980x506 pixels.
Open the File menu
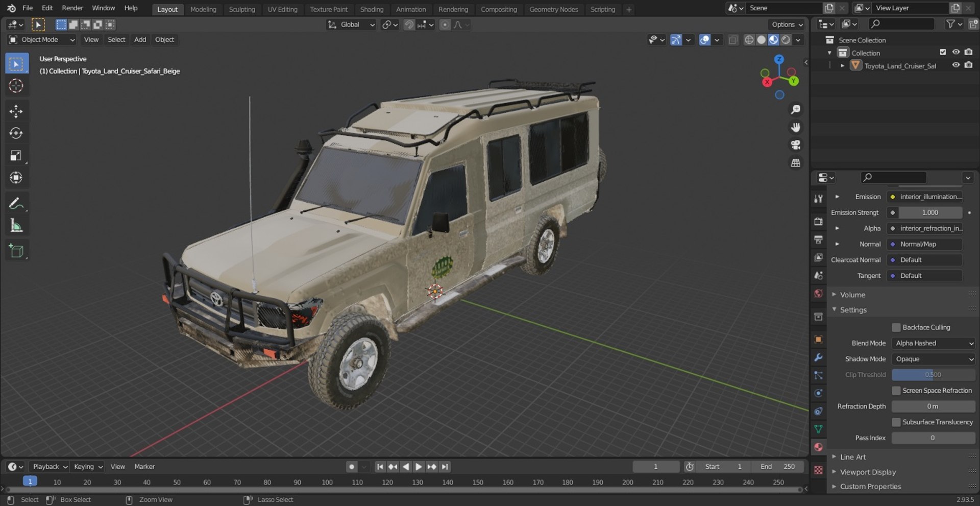click(x=28, y=8)
